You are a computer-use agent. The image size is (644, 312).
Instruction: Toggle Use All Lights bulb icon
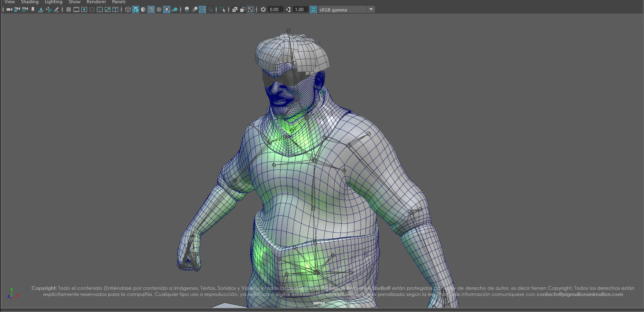coord(167,9)
